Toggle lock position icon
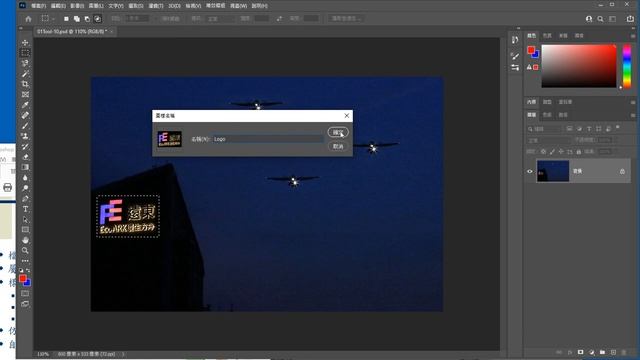 [x=561, y=151]
